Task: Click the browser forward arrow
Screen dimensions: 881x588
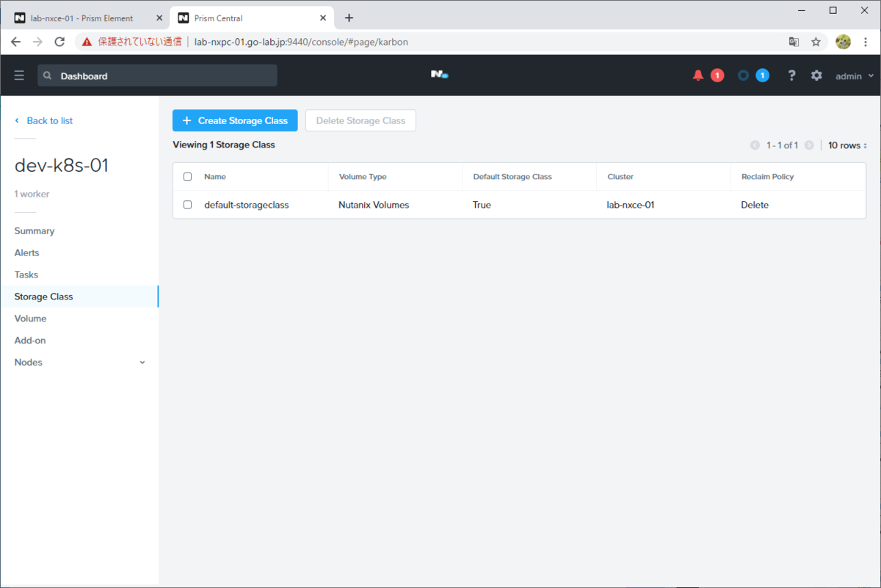Action: pos(37,42)
